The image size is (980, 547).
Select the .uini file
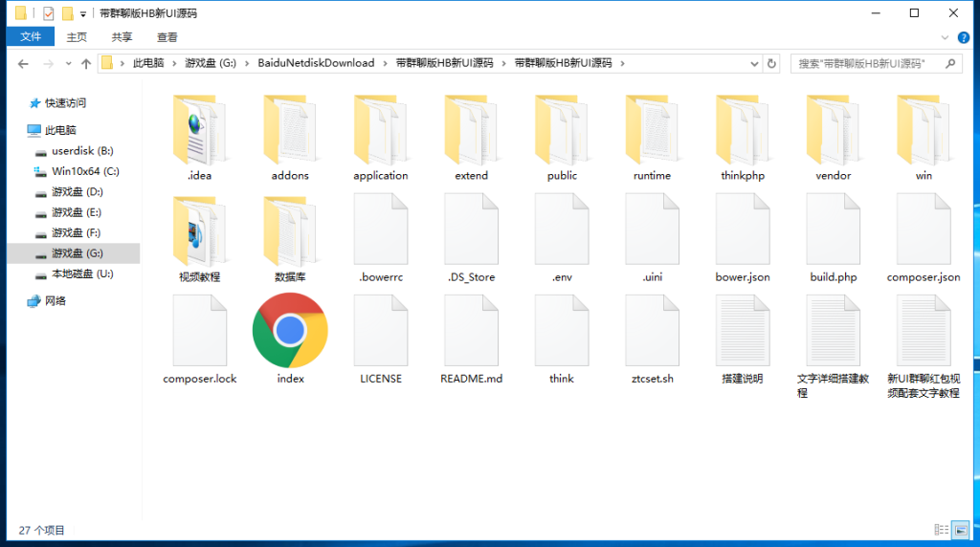(652, 238)
